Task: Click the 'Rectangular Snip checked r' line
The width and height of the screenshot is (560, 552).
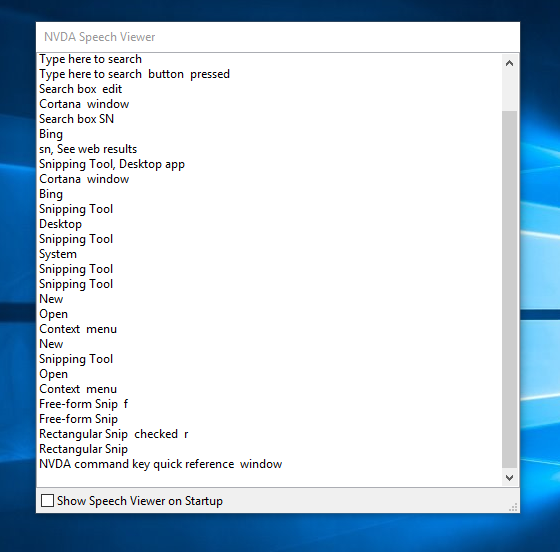Action: [x=114, y=434]
